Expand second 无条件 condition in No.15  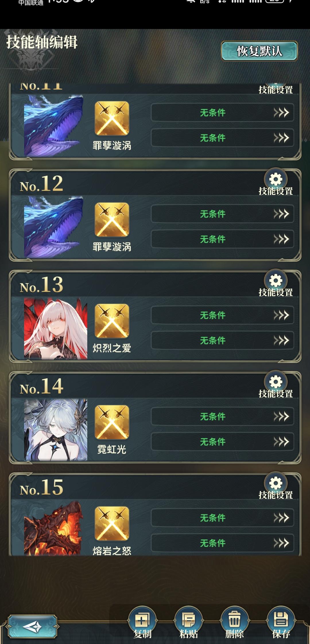[222, 543]
